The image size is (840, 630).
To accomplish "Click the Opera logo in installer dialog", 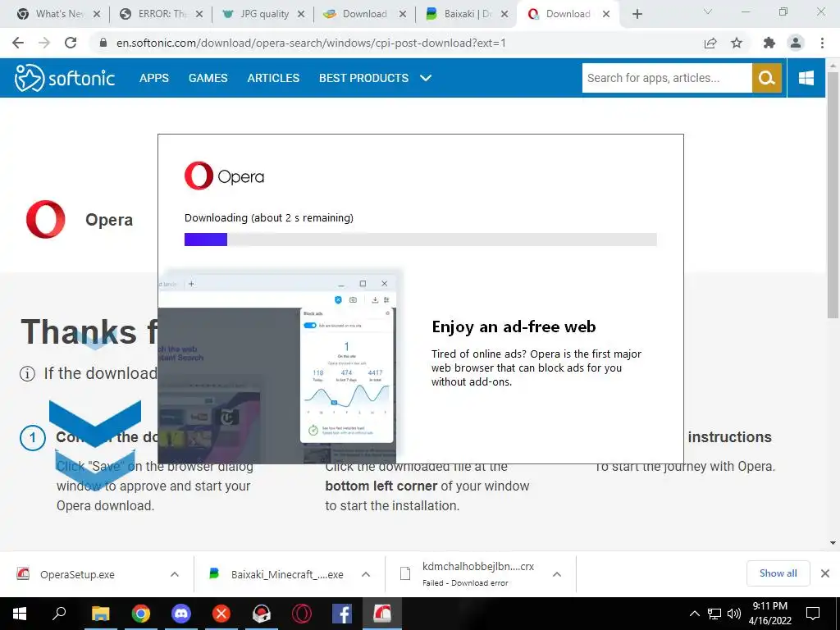I will pos(224,176).
